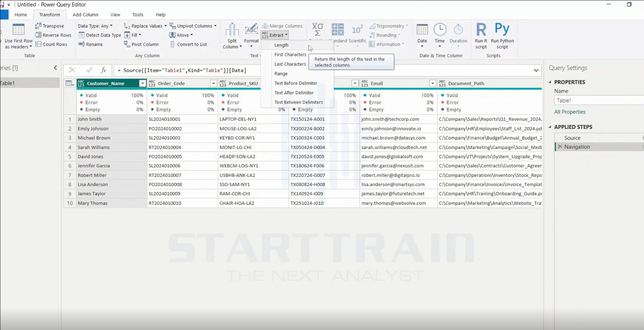This screenshot has height=330, width=644.
Task: Click the Run Python script icon
Action: tap(502, 29)
